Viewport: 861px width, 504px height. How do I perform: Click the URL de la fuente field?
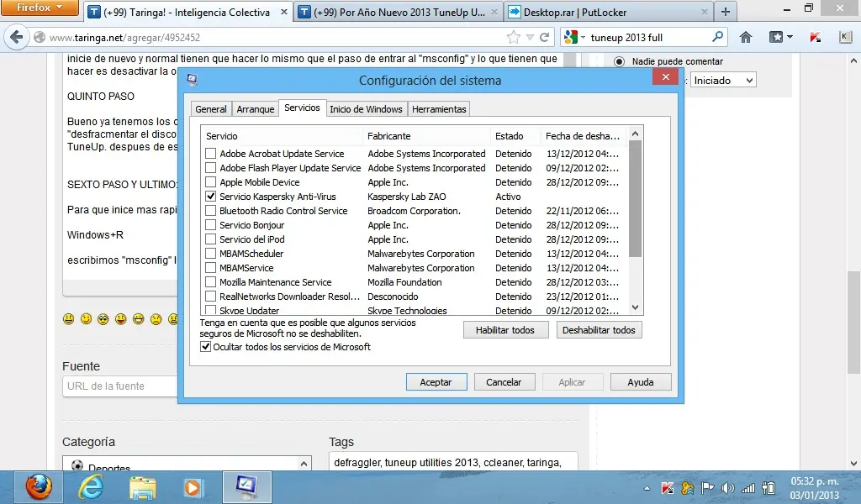pos(121,386)
